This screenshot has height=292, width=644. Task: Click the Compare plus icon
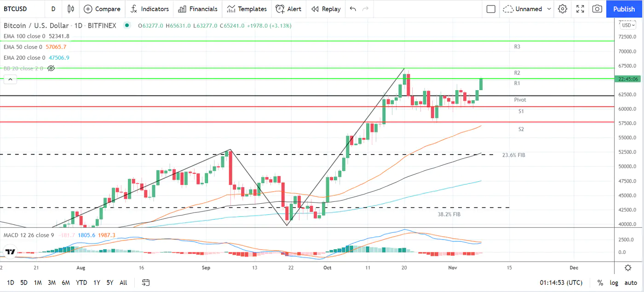tap(87, 9)
